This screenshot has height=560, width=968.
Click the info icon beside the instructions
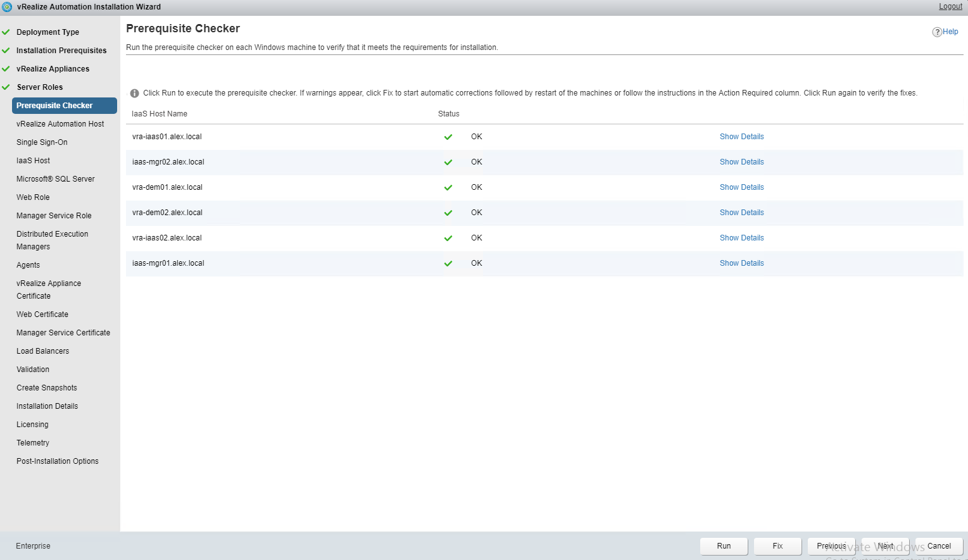point(134,93)
